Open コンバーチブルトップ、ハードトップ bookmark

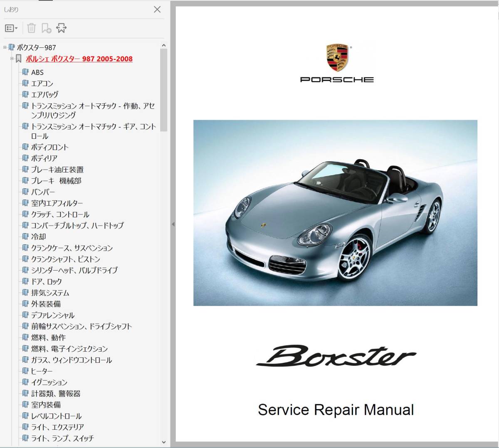pos(77,226)
